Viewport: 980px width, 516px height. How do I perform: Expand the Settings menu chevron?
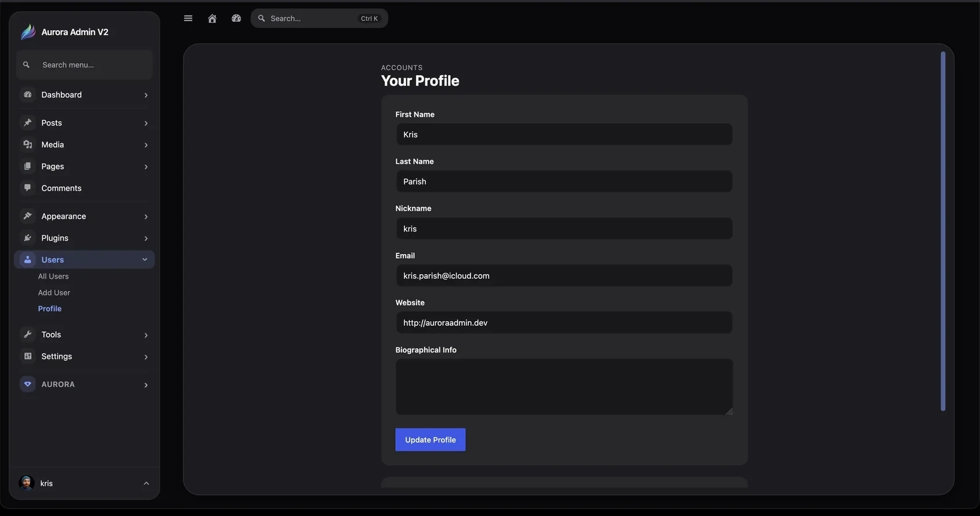pyautogui.click(x=146, y=357)
